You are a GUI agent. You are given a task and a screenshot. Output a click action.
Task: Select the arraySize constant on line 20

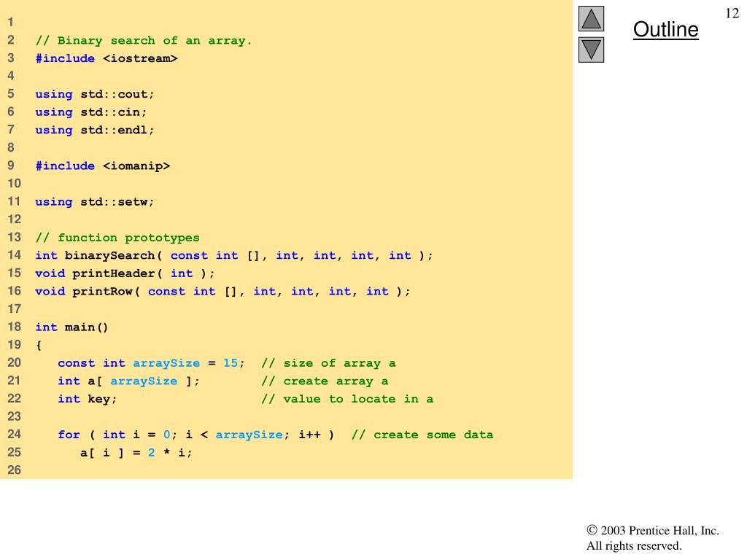(166, 363)
